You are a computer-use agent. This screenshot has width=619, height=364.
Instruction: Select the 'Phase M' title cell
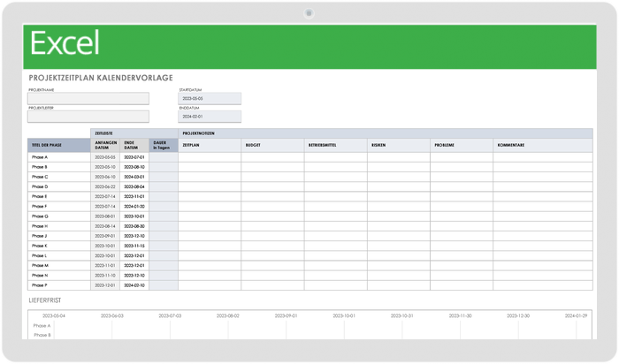(x=59, y=265)
